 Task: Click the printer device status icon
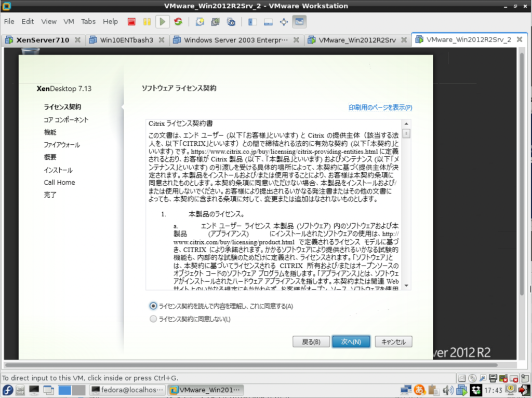coord(494,378)
